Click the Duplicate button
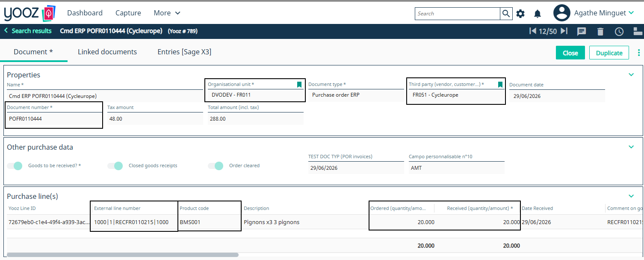Screen dimensions: 644x260 (609, 53)
